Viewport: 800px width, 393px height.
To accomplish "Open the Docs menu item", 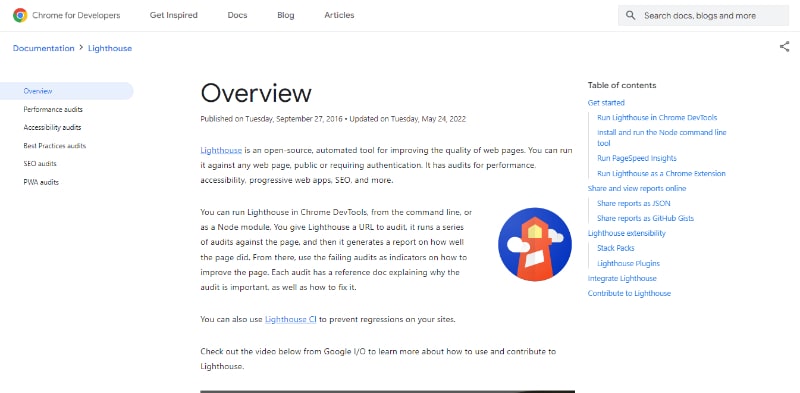I will click(237, 15).
